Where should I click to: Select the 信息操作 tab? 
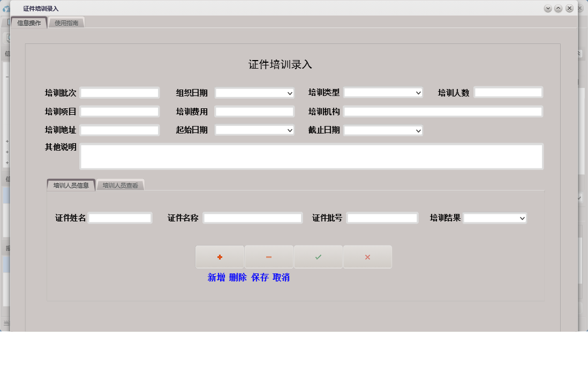[29, 23]
